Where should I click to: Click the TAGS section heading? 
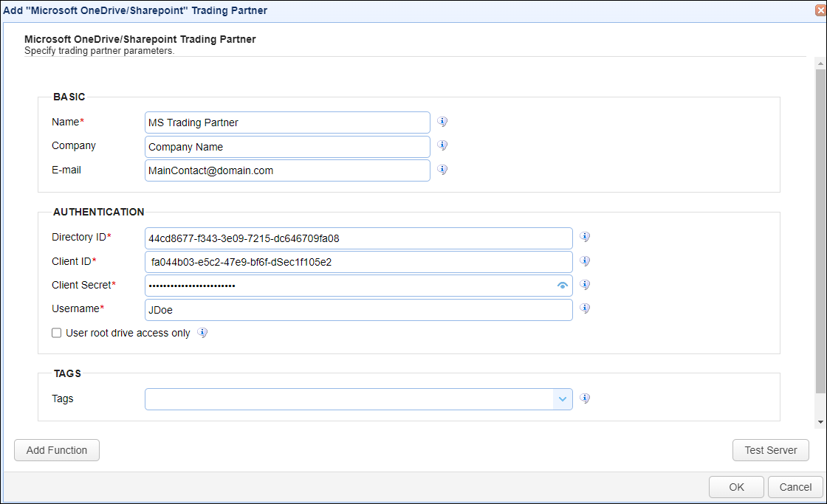67,374
